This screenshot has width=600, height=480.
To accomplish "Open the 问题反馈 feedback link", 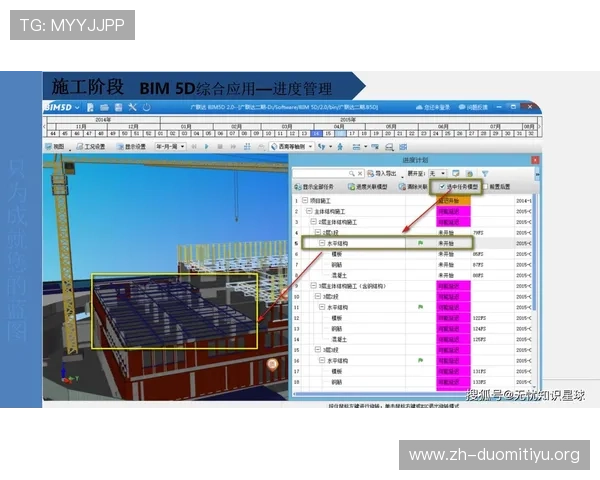I will [473, 107].
